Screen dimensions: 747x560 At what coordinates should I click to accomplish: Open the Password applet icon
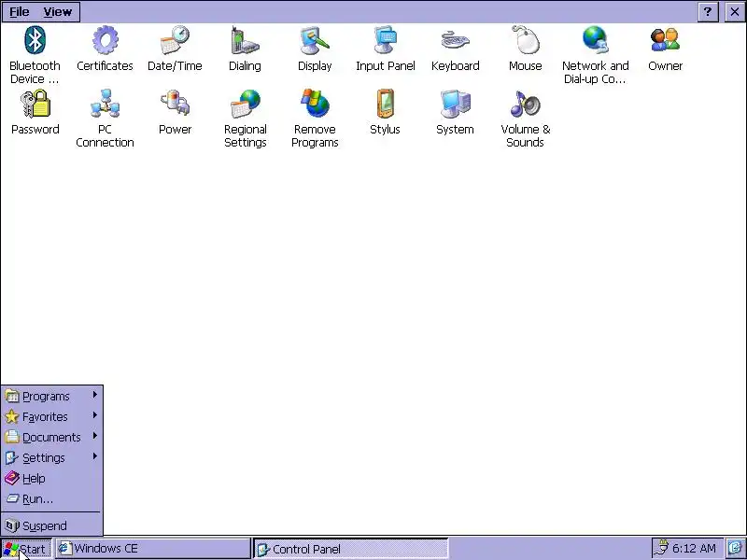[35, 104]
